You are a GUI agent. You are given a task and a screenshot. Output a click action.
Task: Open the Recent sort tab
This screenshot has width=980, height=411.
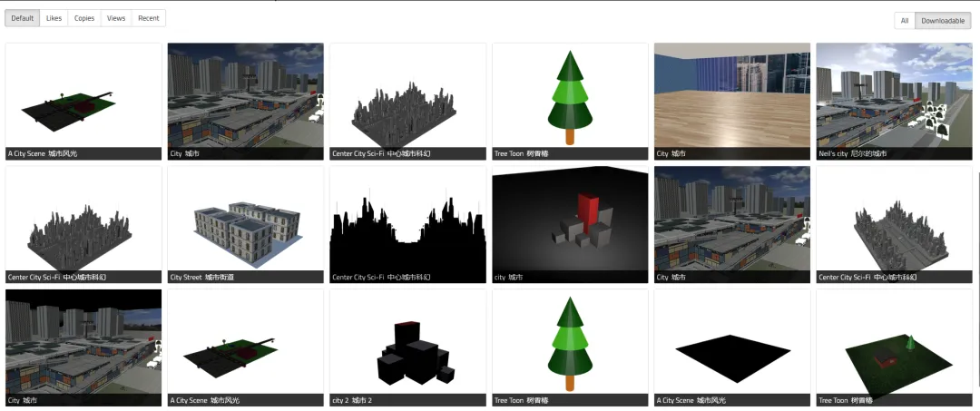coord(149,18)
